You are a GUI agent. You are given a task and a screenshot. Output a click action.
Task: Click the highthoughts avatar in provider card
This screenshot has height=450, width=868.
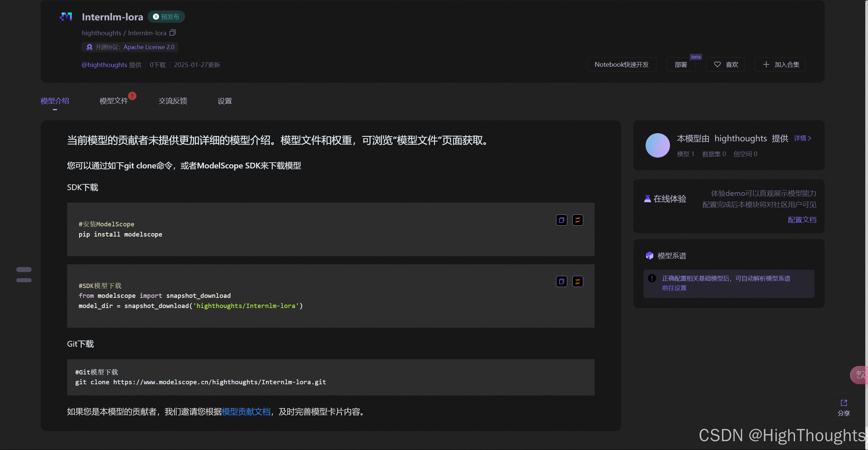point(658,145)
